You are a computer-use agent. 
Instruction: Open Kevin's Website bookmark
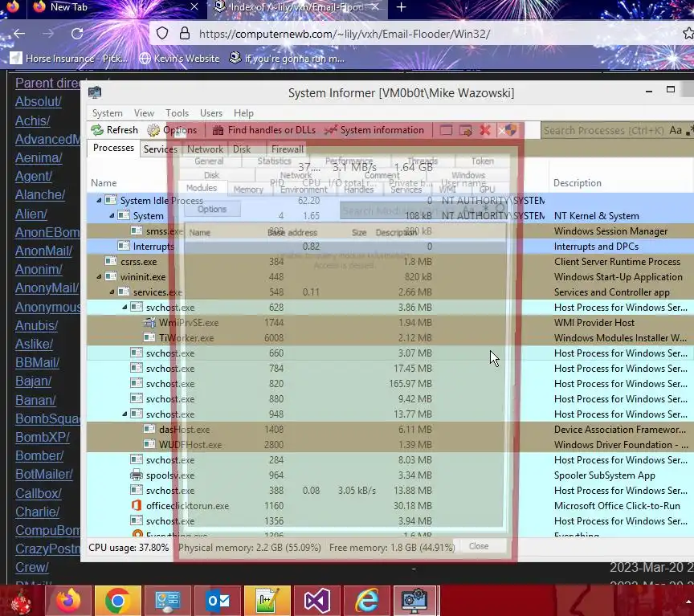point(179,59)
